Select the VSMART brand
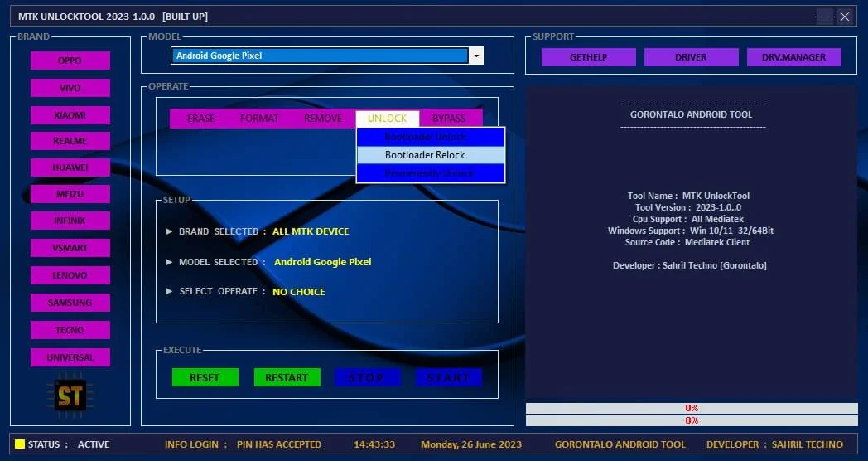This screenshot has width=868, height=461. coord(70,248)
